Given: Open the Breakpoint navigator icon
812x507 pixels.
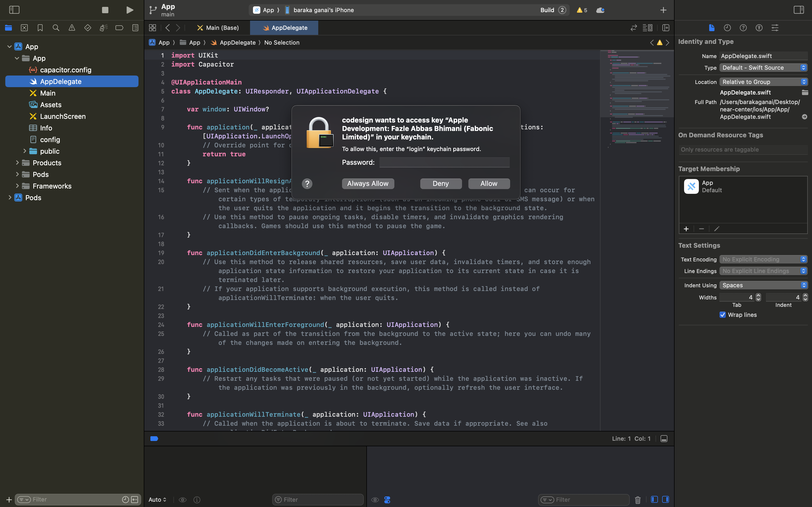Looking at the screenshot, I should 119,28.
